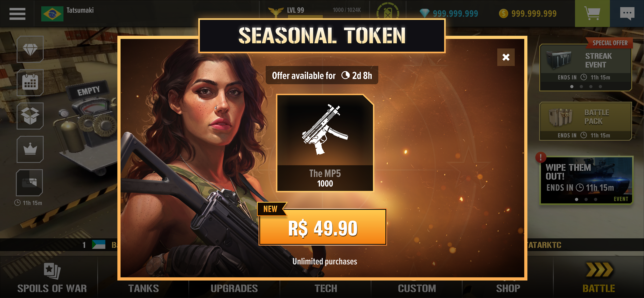Viewport: 644px width, 298px height.
Task: Open the hamburger menu
Action: [17, 14]
